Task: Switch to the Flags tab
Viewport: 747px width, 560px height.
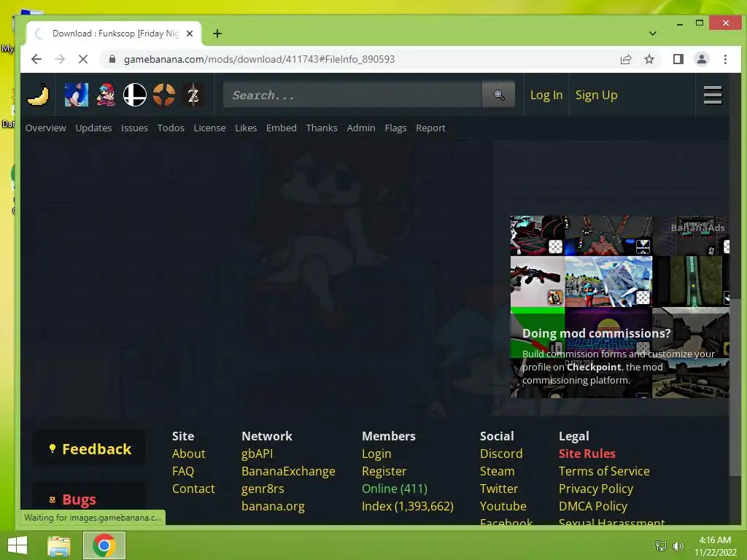Action: coord(395,128)
